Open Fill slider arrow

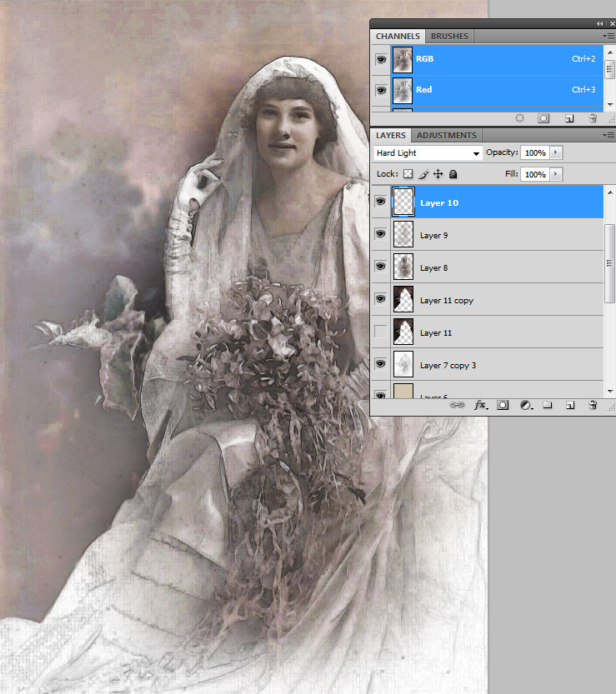coord(555,174)
